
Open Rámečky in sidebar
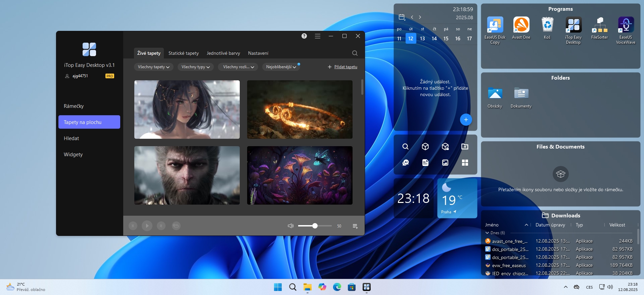point(89,106)
